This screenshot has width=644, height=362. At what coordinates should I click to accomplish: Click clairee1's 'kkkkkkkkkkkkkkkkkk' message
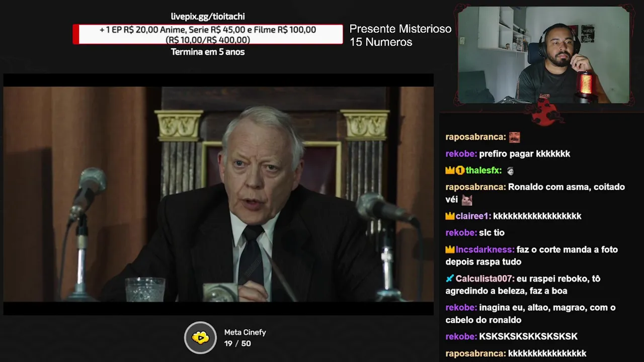pyautogui.click(x=537, y=216)
